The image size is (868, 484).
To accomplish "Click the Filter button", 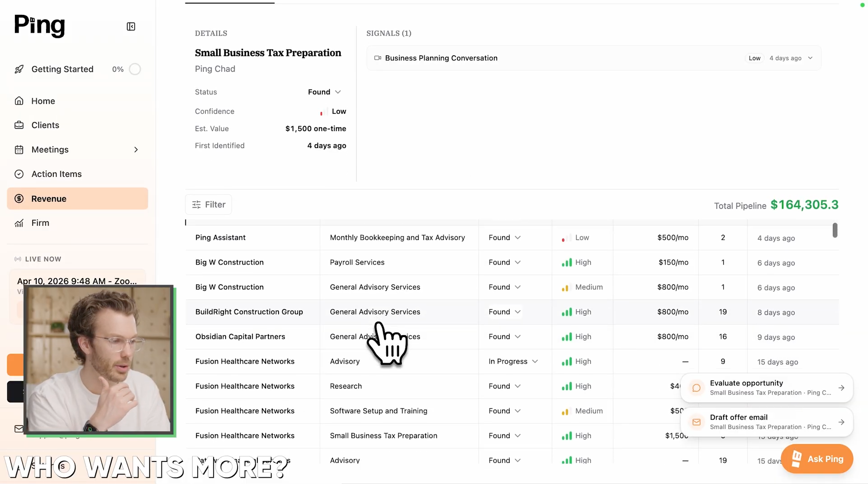I will tap(209, 205).
